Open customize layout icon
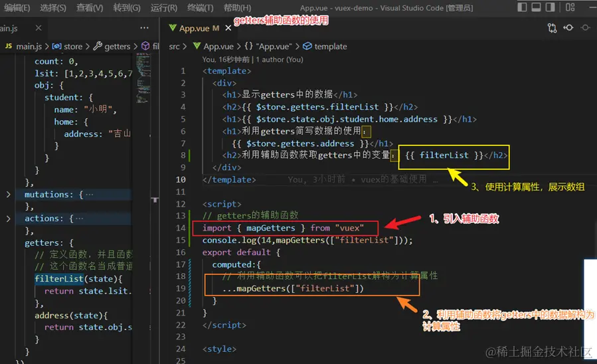 tap(570, 7)
